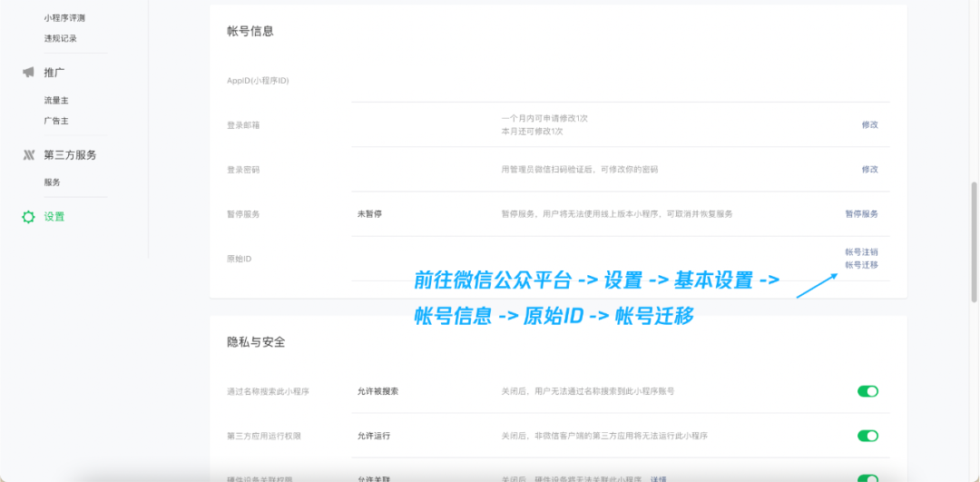Open 广告主 under 推广
The image size is (980, 482).
[x=56, y=121]
